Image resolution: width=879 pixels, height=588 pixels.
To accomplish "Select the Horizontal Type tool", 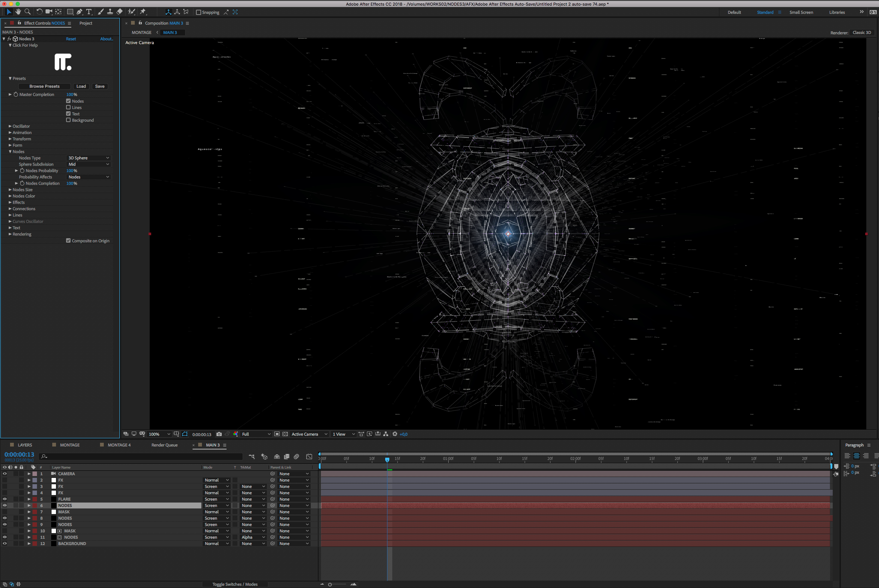I will pos(89,12).
